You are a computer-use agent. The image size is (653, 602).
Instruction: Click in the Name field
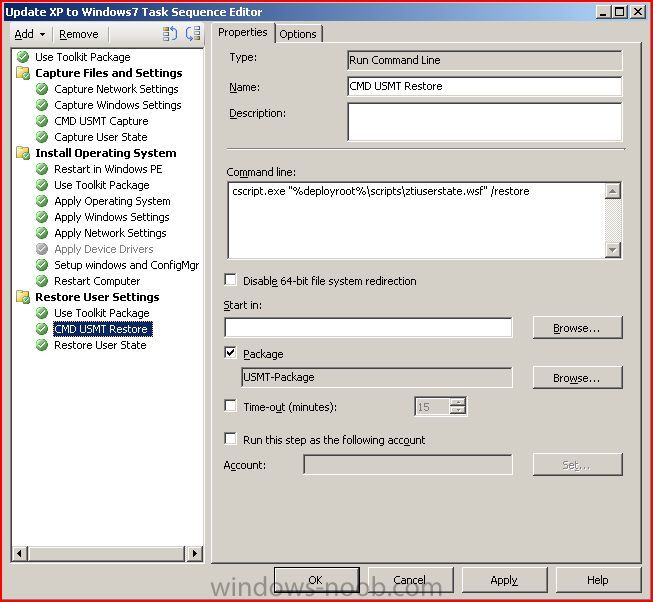(484, 86)
